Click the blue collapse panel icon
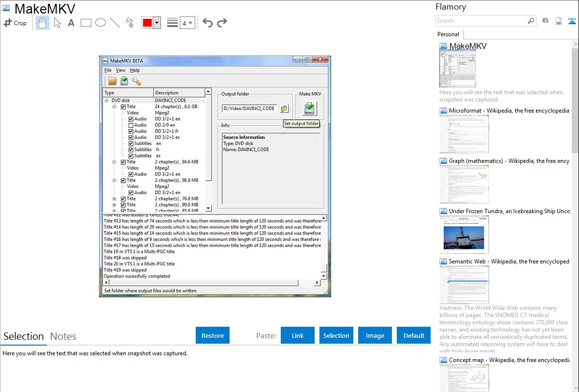Image resolution: width=579 pixels, height=392 pixels. pos(572,21)
